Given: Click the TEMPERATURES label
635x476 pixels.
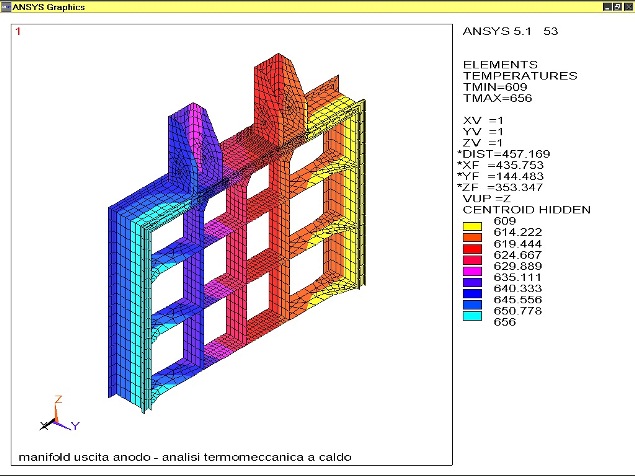Looking at the screenshot, I should click(520, 76).
